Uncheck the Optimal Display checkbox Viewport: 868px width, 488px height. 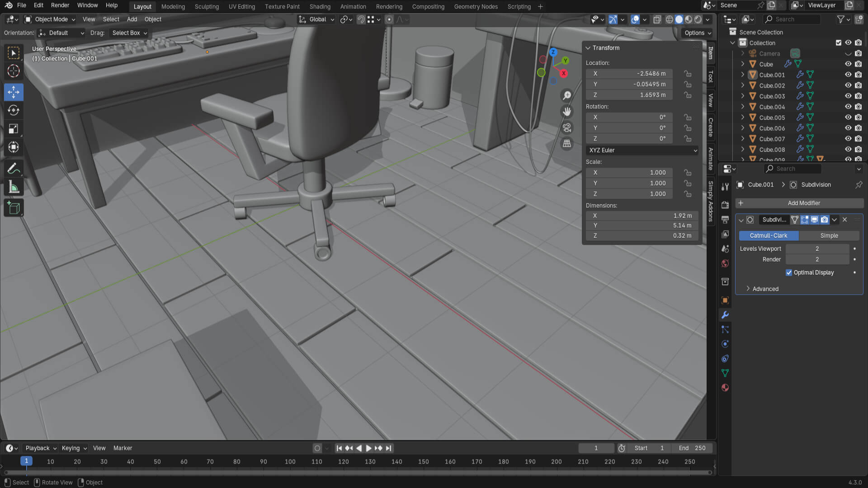[789, 272]
